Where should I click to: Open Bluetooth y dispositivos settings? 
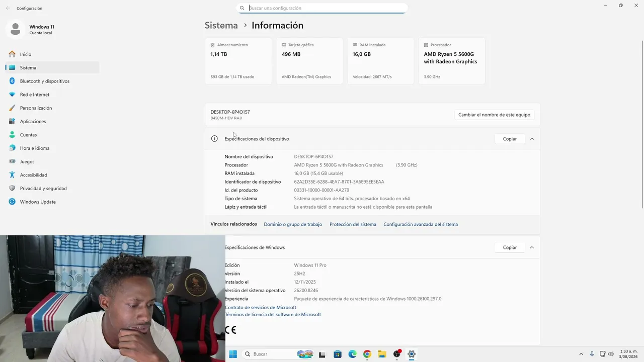coord(52,81)
